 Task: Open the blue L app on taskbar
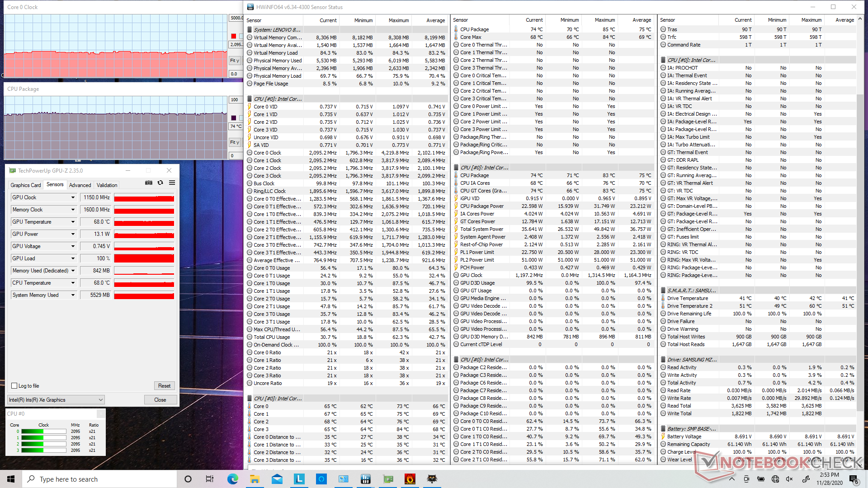pyautogui.click(x=299, y=479)
